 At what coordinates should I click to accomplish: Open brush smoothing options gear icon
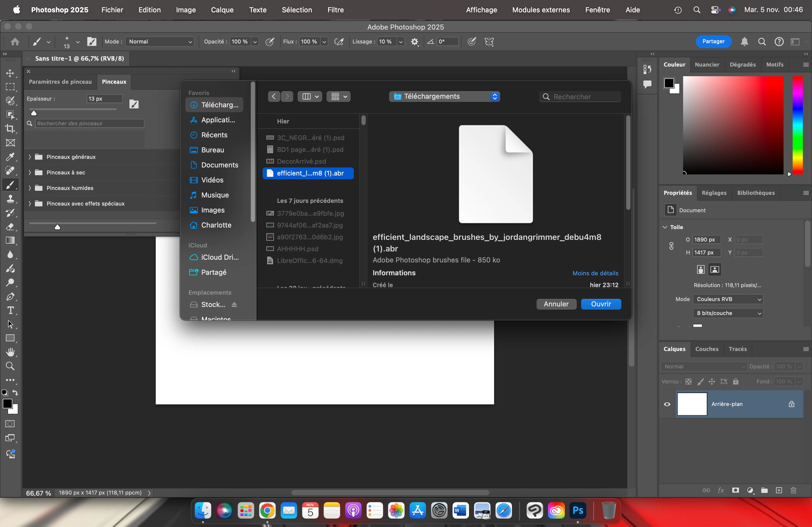tap(415, 42)
